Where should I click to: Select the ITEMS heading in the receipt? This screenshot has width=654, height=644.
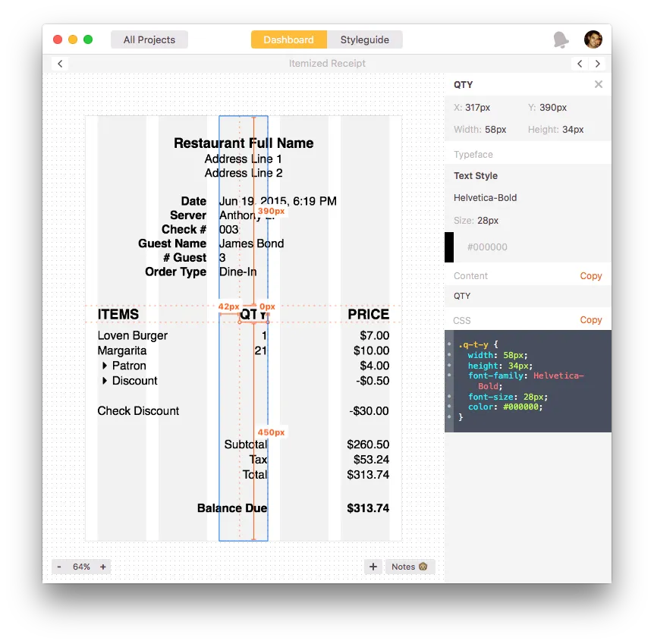coord(118,314)
